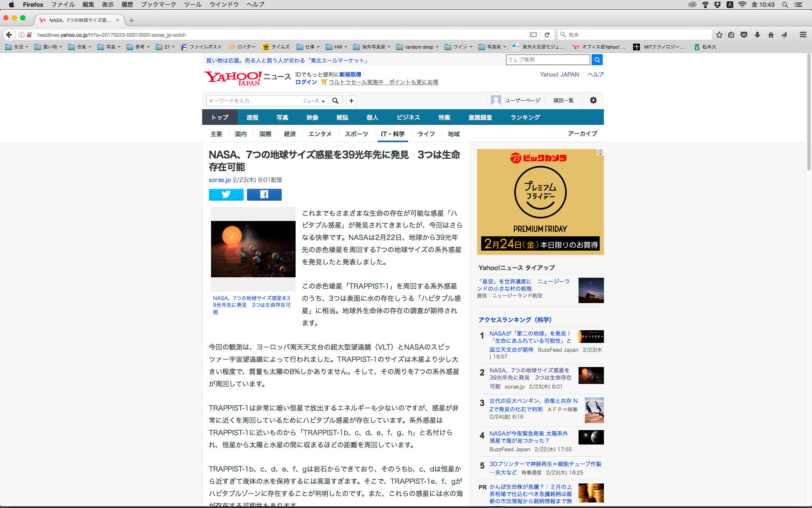
Task: Click the plus button beside keyword search
Action: [x=351, y=101]
